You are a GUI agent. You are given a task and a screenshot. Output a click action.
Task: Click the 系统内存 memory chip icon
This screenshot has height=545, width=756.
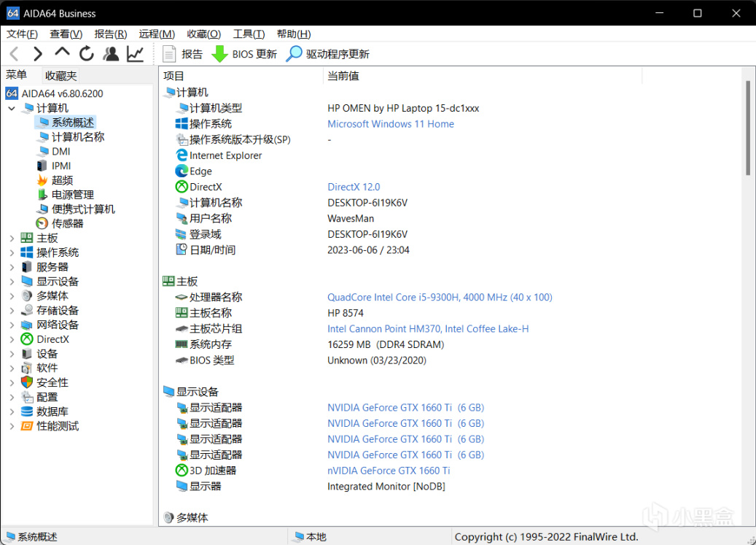[x=182, y=344]
